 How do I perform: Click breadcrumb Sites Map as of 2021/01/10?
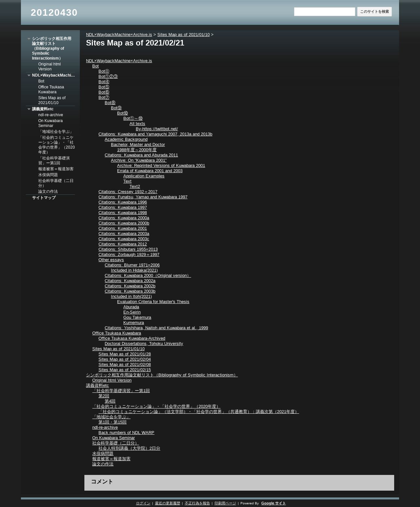click(184, 34)
